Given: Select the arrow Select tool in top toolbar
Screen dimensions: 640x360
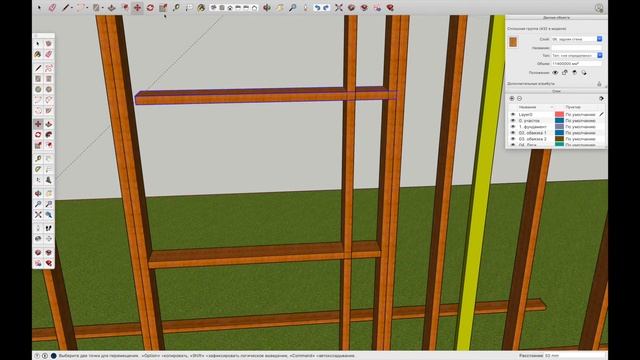Looking at the screenshot, I should point(39,7).
